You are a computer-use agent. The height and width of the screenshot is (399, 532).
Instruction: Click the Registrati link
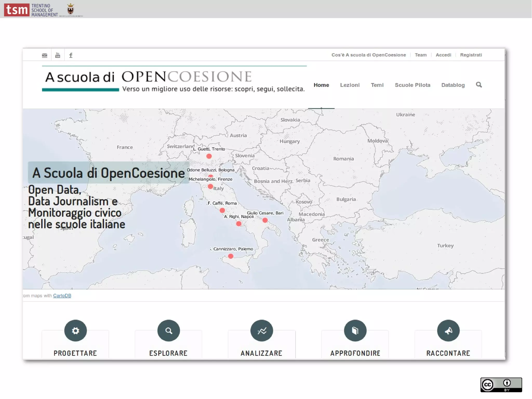pyautogui.click(x=471, y=55)
